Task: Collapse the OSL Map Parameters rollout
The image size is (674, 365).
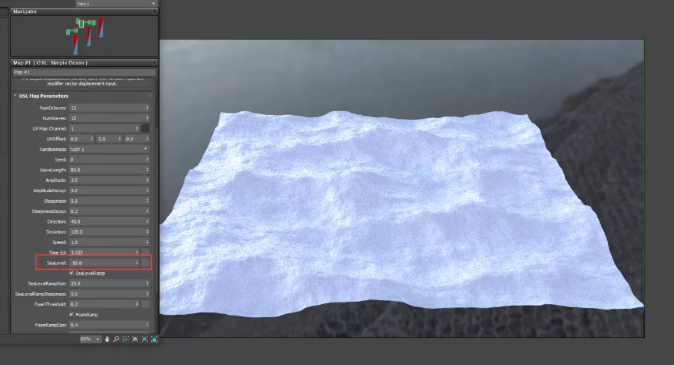Action: [43, 96]
